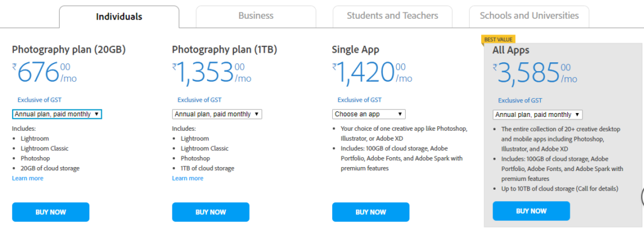
Task: Open the Students and Teachers tab
Action: [x=392, y=16]
